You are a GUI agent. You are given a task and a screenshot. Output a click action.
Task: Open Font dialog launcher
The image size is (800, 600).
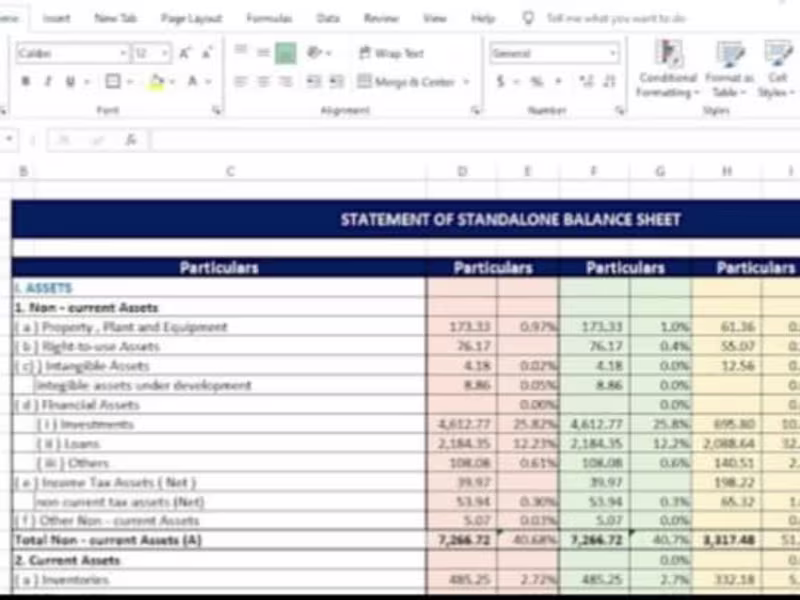[217, 110]
